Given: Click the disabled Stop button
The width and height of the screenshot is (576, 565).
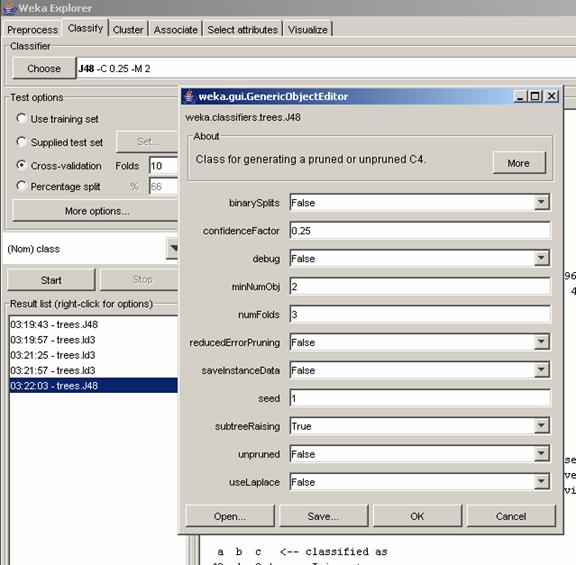Looking at the screenshot, I should [x=140, y=280].
